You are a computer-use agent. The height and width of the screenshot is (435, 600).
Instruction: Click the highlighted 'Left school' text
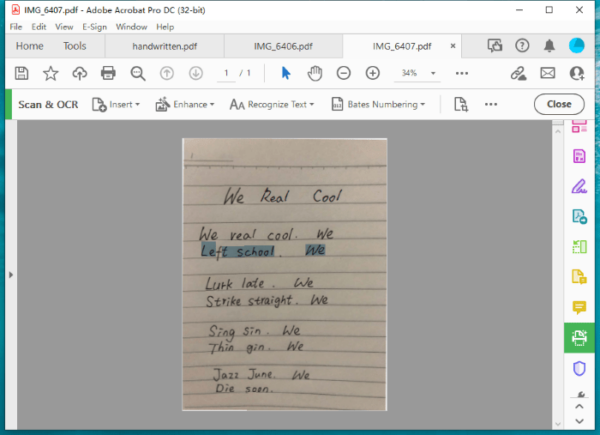point(238,251)
